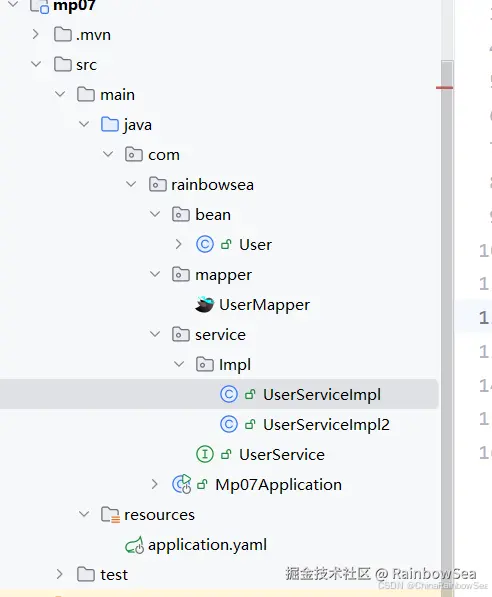The height and width of the screenshot is (597, 492).
Task: Select the java folder label
Action: click(x=137, y=125)
